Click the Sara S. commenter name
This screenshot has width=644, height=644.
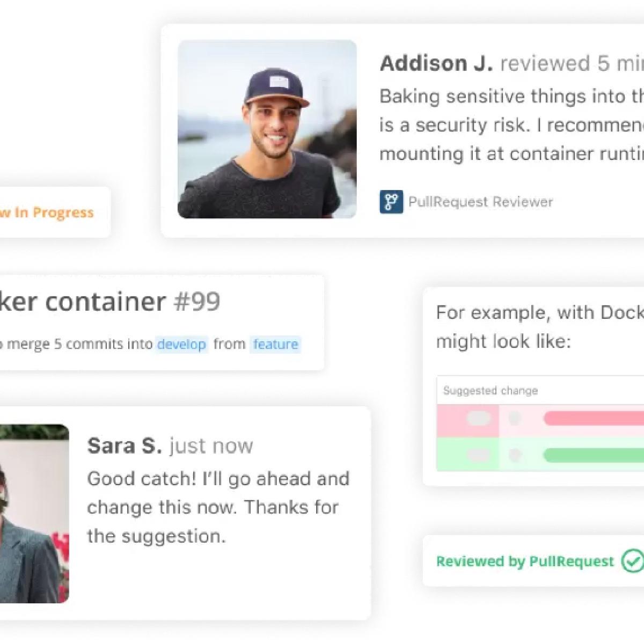[x=124, y=445]
